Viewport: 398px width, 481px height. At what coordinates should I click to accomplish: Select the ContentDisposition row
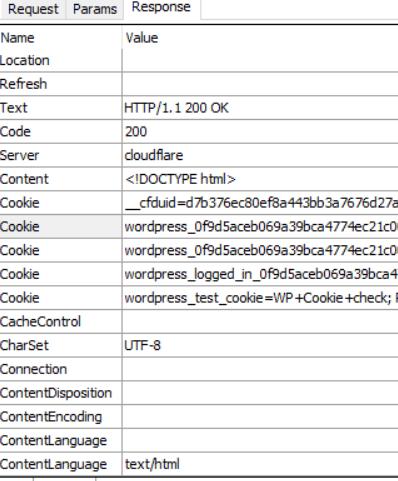tap(199, 393)
